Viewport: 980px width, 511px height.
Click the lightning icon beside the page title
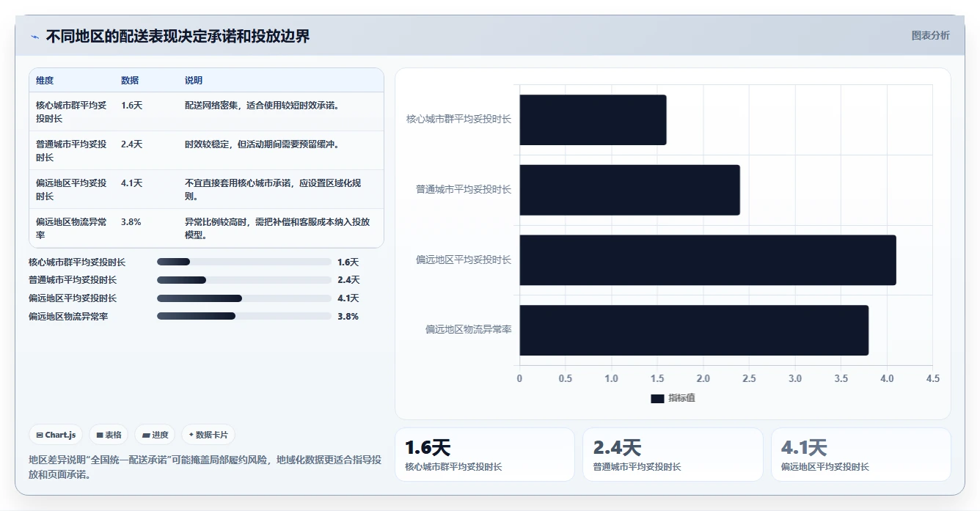[x=34, y=37]
